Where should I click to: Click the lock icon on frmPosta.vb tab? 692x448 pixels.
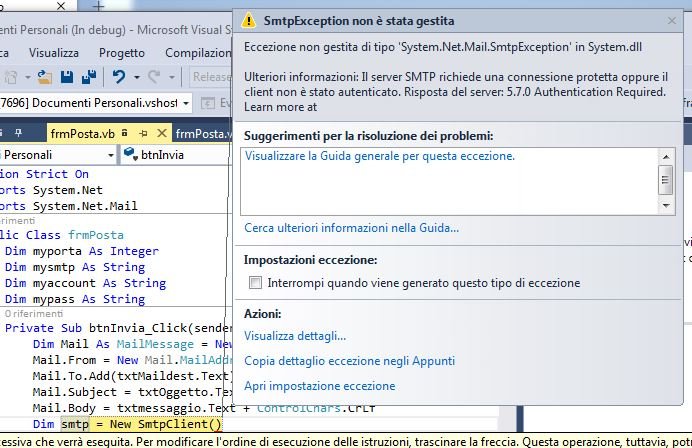point(124,132)
